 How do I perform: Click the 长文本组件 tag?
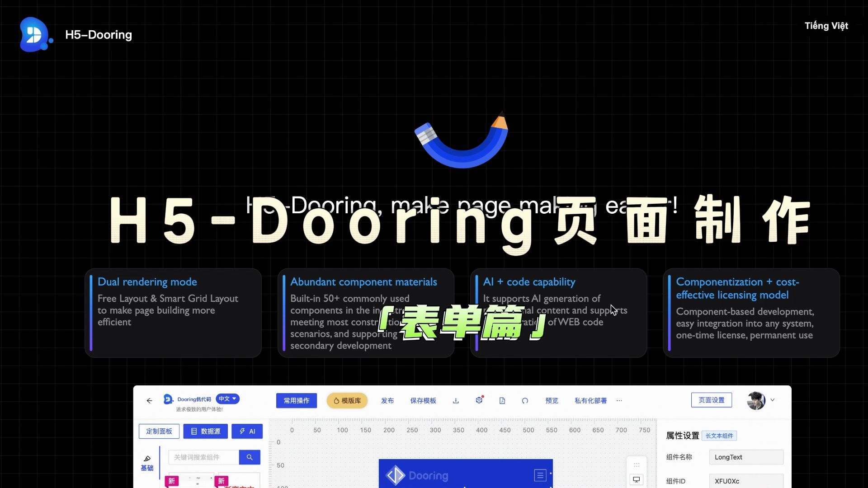[x=719, y=436]
